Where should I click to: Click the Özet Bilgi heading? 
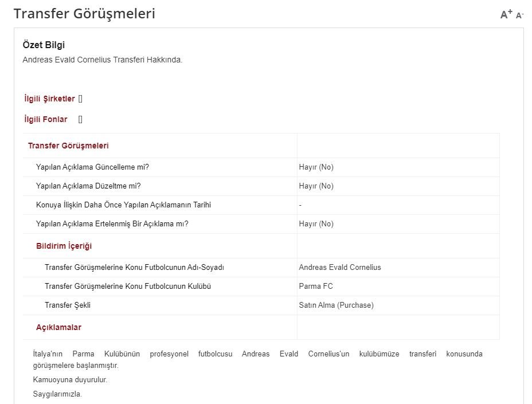44,45
